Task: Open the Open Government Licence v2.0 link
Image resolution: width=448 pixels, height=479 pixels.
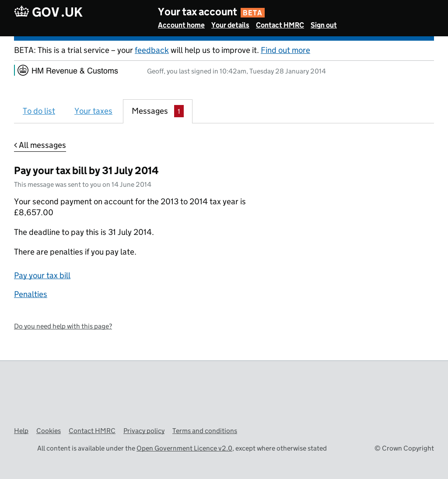Action: pos(184,448)
